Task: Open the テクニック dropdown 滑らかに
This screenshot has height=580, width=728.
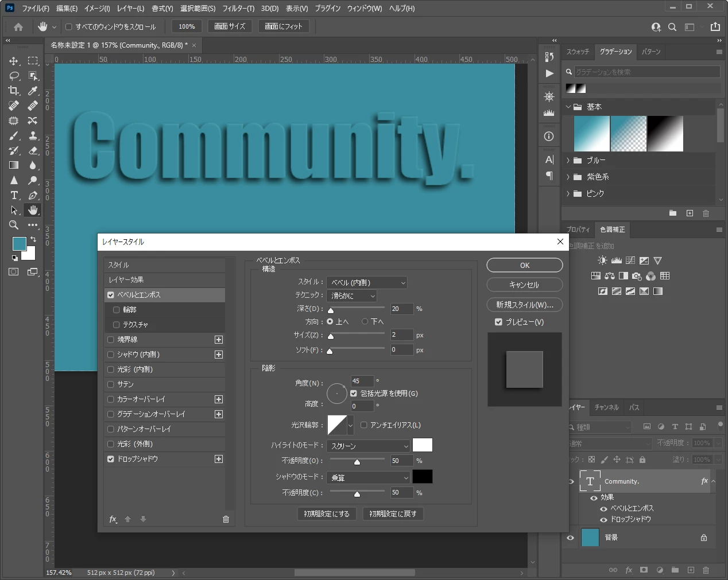Action: point(351,296)
